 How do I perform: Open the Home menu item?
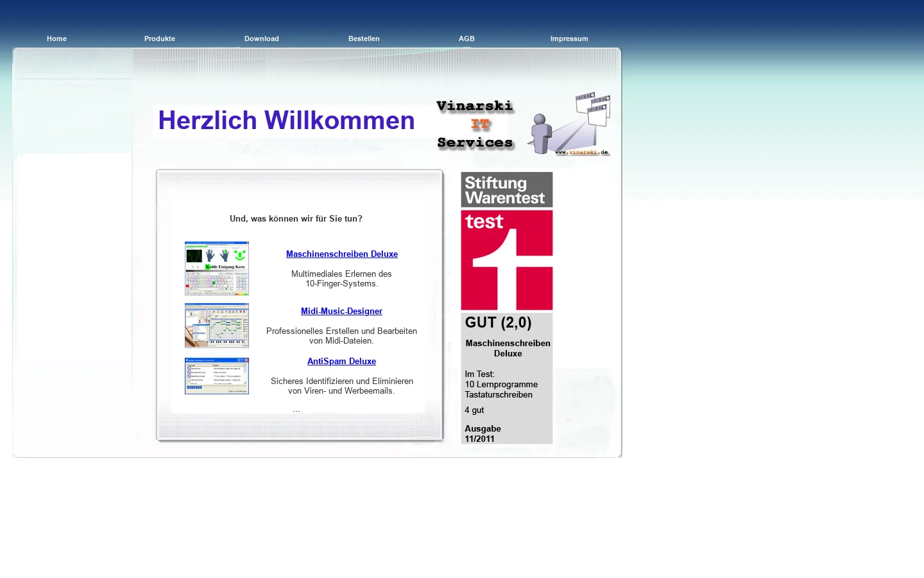coord(56,39)
